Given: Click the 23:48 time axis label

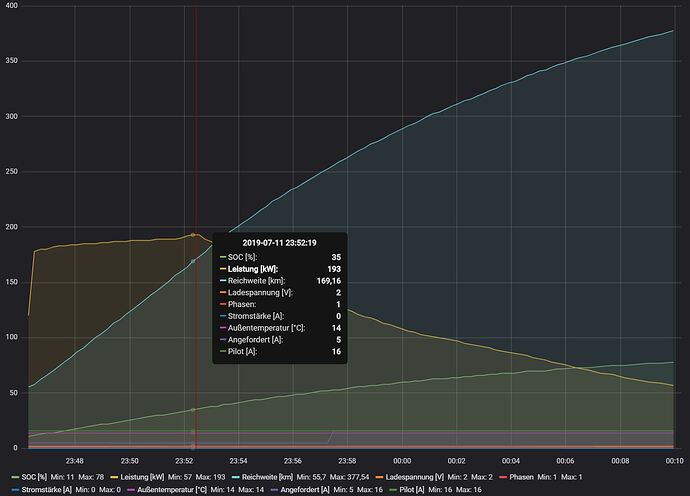Looking at the screenshot, I should click(x=74, y=461).
